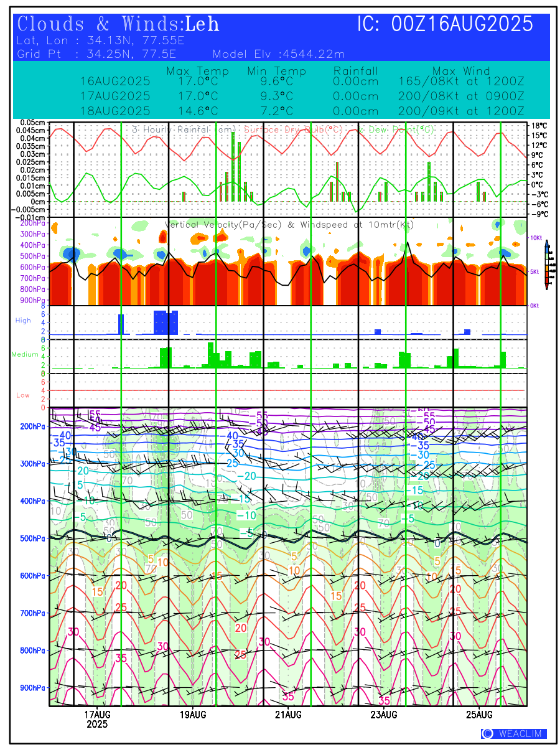This screenshot has width=560, height=747.
Task: Select the '17AUG2025' table row date
Action: tap(115, 96)
